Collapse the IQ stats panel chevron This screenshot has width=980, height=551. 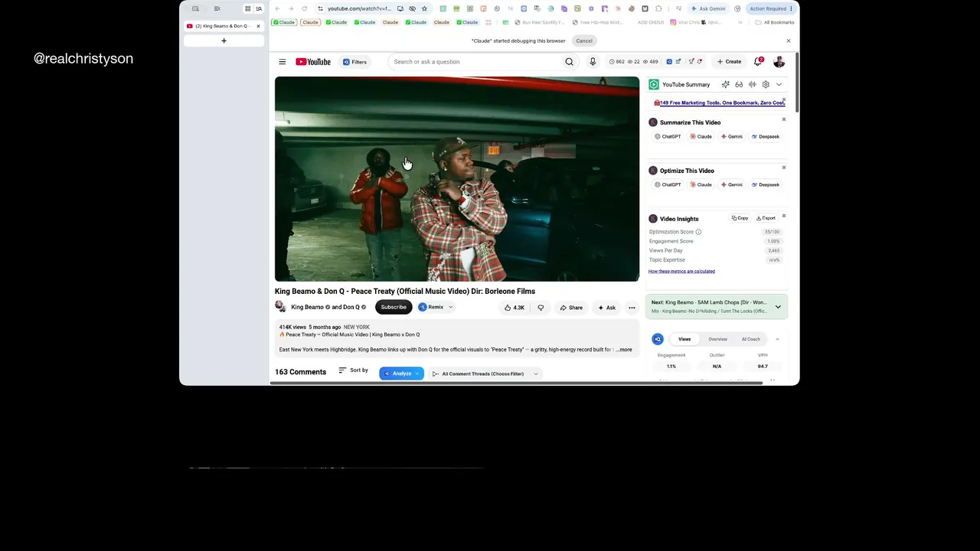[x=776, y=339]
